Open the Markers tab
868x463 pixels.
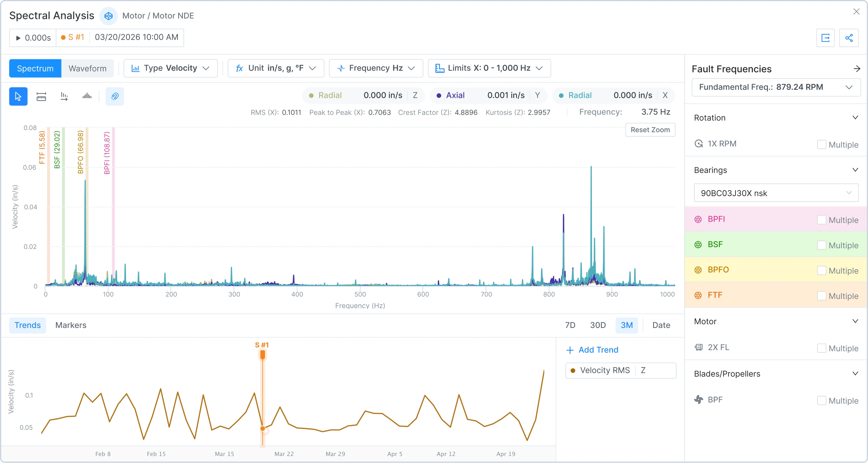pos(71,325)
